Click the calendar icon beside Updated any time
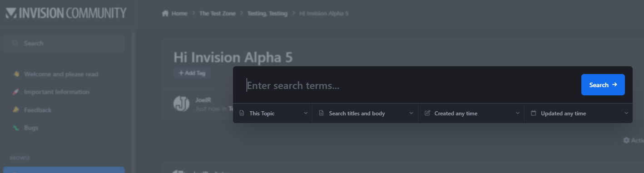Viewport: 644px width, 173px height. 534,113
